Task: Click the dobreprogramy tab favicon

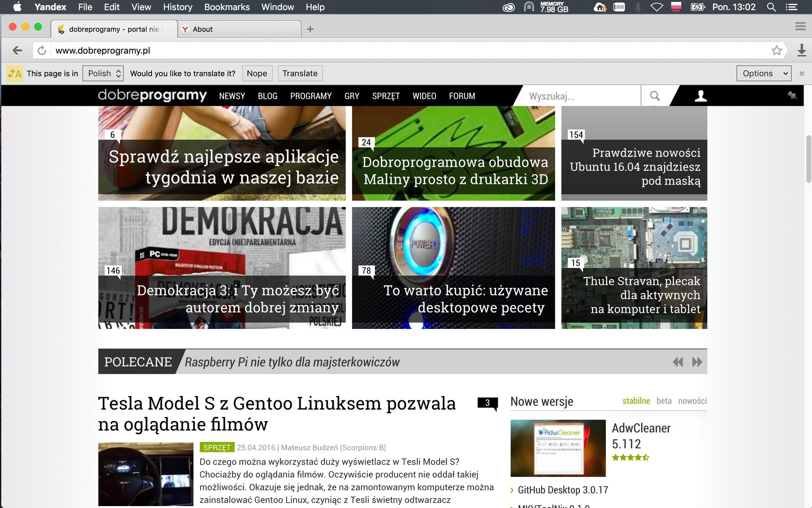Action: pos(61,29)
